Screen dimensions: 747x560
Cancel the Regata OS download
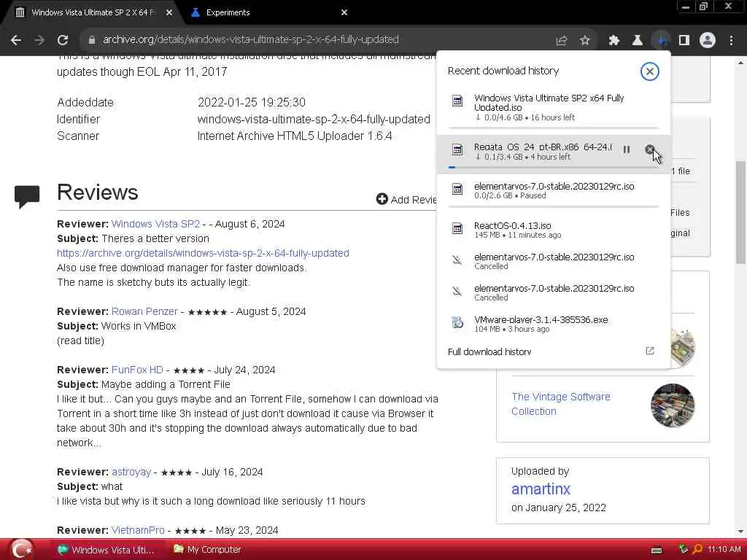point(649,149)
